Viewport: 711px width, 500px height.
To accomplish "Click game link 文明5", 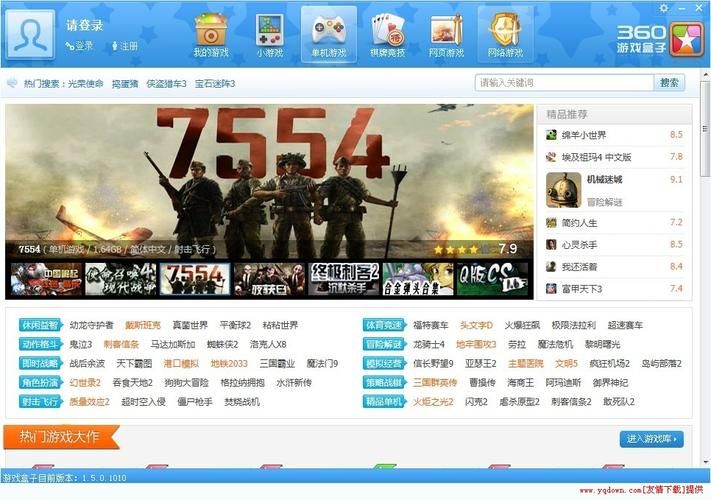I will [x=566, y=363].
